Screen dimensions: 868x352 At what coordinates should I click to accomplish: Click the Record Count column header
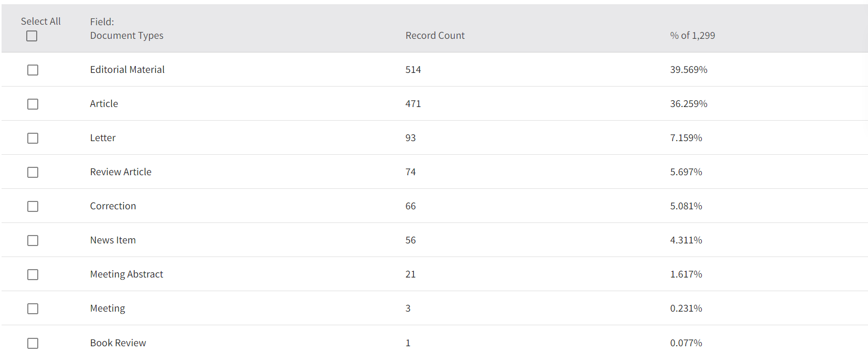pos(435,36)
